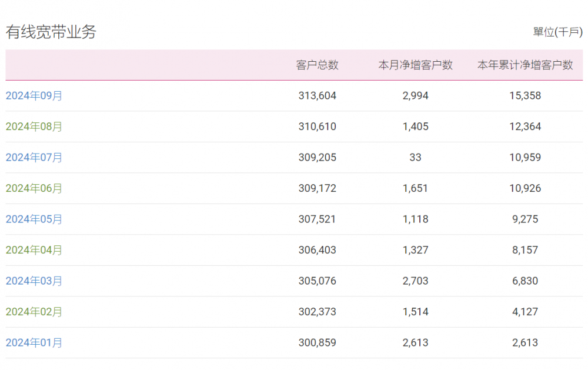Viewport: 588px width, 370px height.
Task: Open the 2024年07月 link
Action: pyautogui.click(x=34, y=157)
